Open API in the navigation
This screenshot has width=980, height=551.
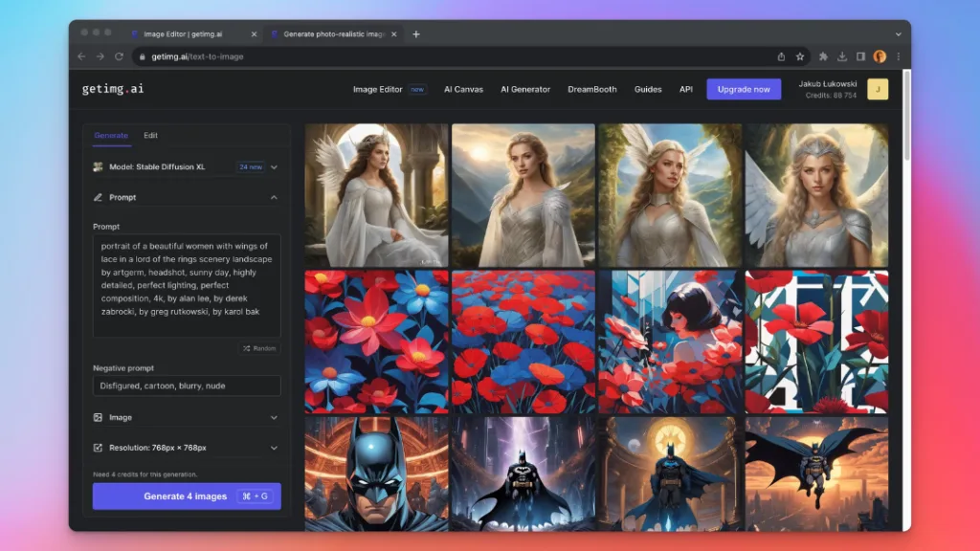coord(685,89)
